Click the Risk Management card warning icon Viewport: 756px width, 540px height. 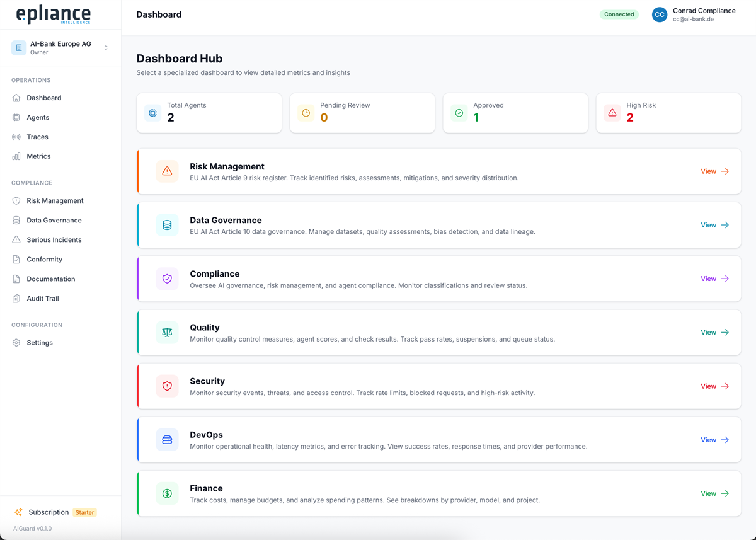click(167, 171)
